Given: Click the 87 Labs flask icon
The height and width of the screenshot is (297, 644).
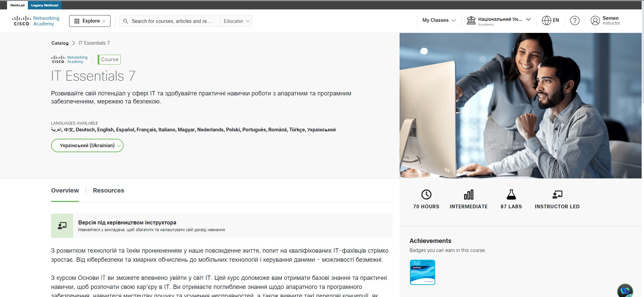Looking at the screenshot, I should click(511, 195).
